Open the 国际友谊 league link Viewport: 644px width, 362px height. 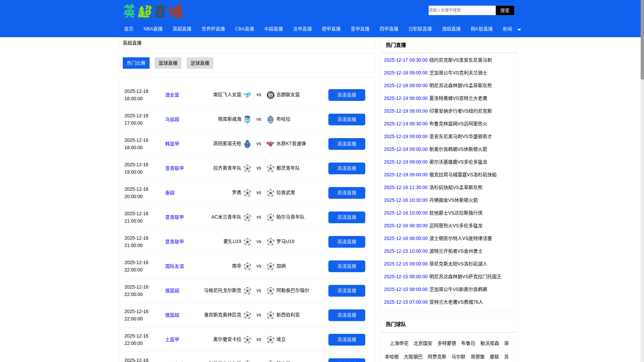tap(175, 266)
